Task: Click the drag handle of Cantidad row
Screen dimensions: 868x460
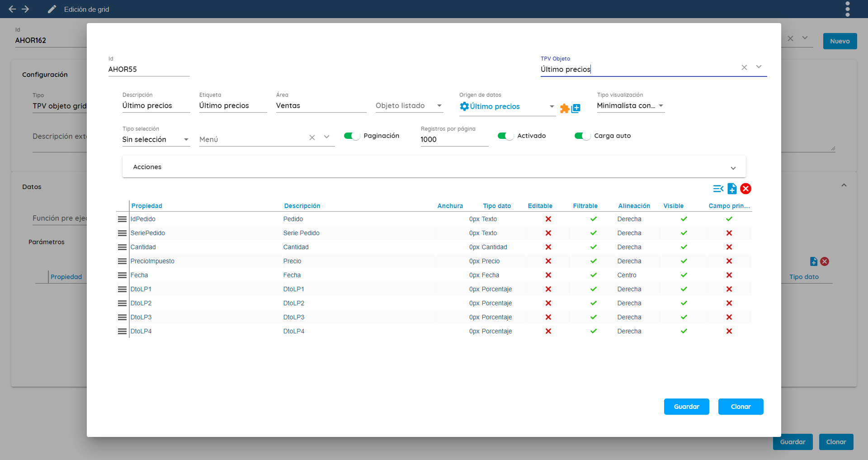Action: click(x=122, y=247)
